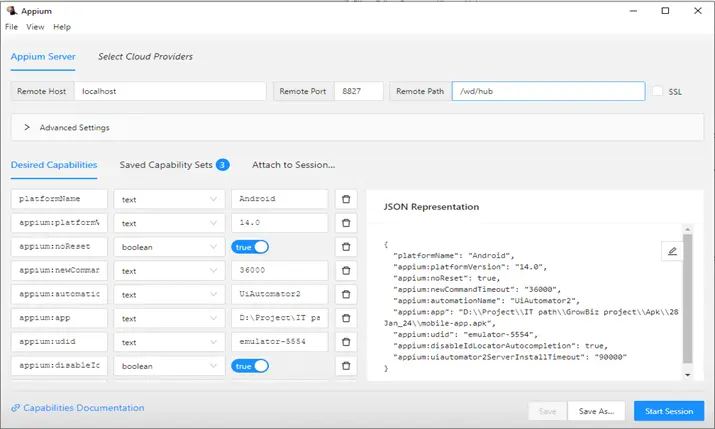Click the 14.0 platform version value field
This screenshot has height=429, width=715.
pyautogui.click(x=280, y=223)
